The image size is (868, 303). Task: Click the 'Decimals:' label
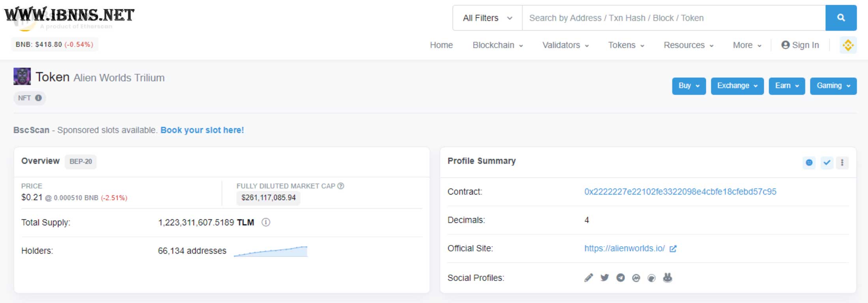click(466, 220)
